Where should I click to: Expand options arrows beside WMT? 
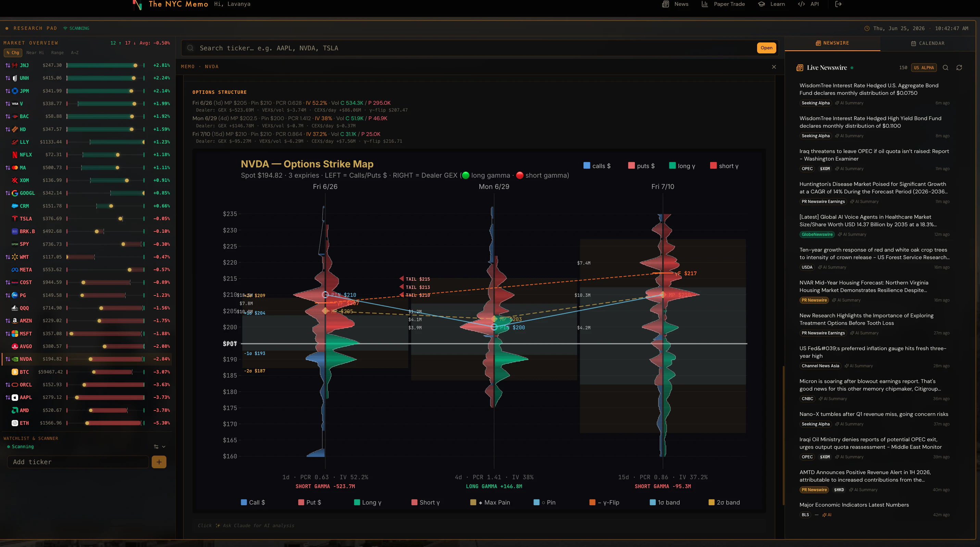(x=8, y=257)
